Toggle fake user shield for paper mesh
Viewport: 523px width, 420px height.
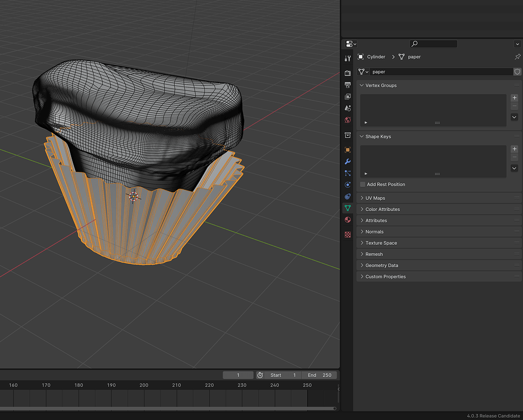pos(517,72)
